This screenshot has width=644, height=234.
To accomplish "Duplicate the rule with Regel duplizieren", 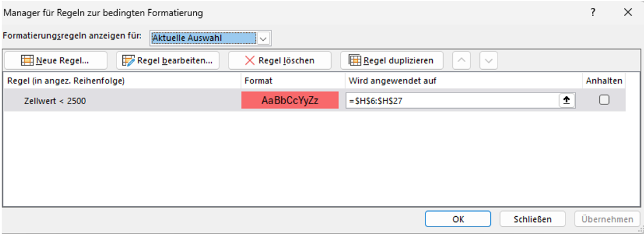I will click(x=392, y=60).
